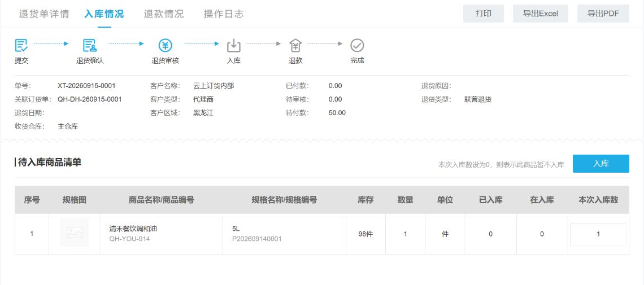The width and height of the screenshot is (644, 285).
Task: Click the 已入库 column header
Action: (491, 200)
